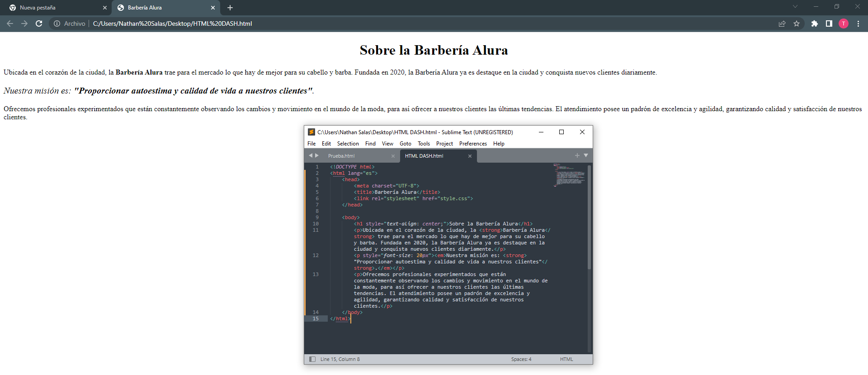Open the View menu in Sublime Text
868x375 pixels.
click(x=387, y=144)
